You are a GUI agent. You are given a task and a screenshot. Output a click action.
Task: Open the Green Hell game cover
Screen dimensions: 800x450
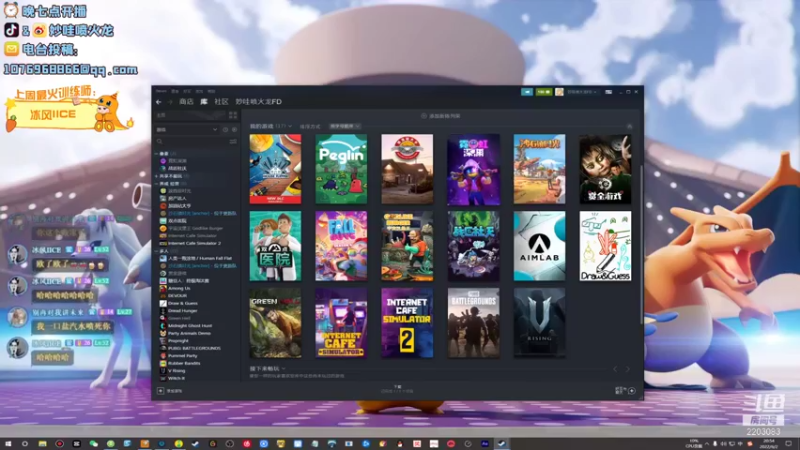coord(275,323)
